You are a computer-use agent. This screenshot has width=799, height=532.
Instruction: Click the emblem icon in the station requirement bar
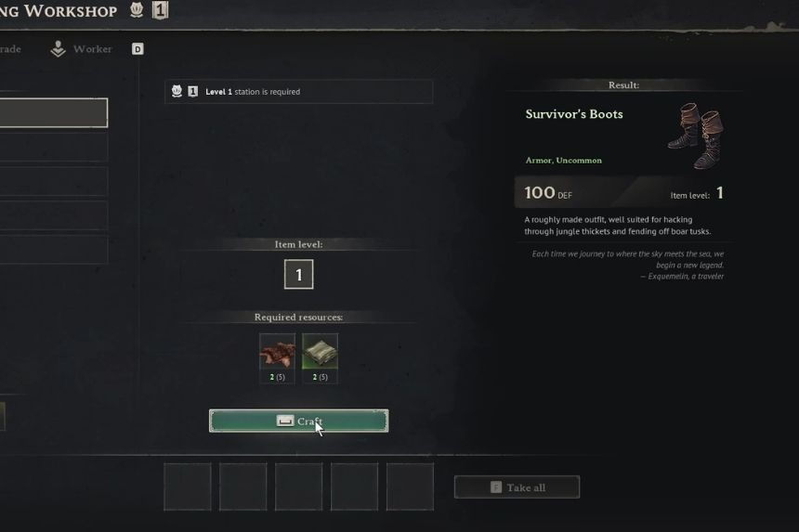(177, 91)
